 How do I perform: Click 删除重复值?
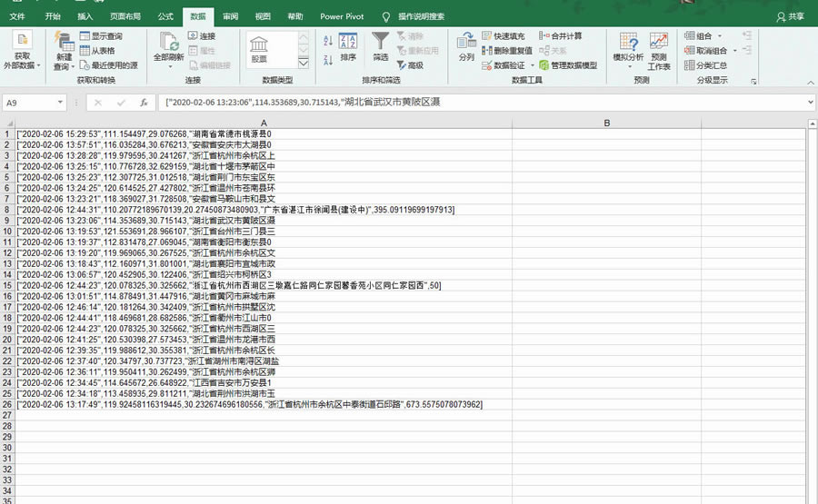(x=506, y=51)
